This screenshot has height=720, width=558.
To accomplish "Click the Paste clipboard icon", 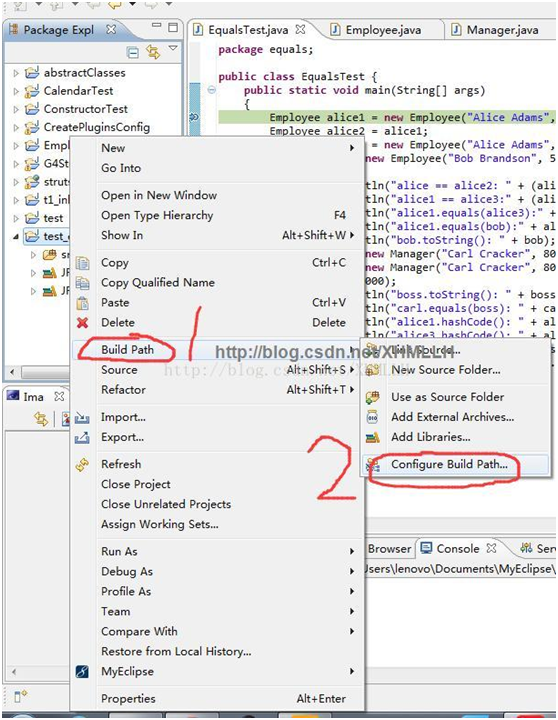I will tap(83, 303).
